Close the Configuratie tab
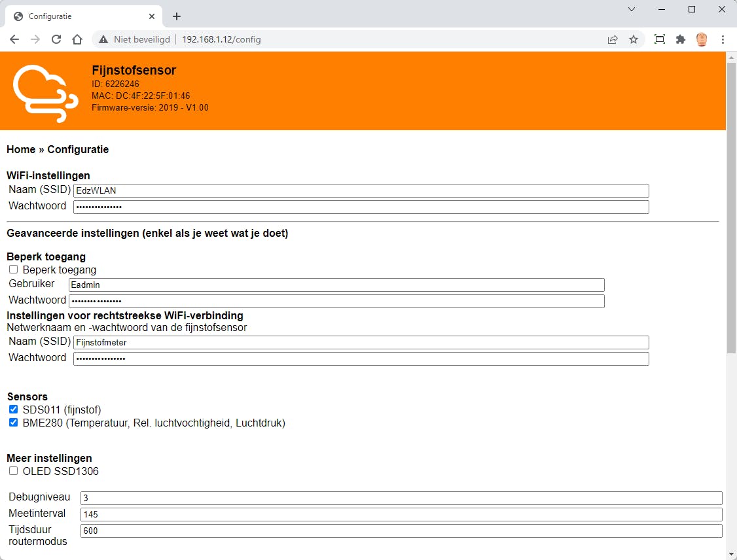Screen dimensions: 737x560 pyautogui.click(x=152, y=16)
